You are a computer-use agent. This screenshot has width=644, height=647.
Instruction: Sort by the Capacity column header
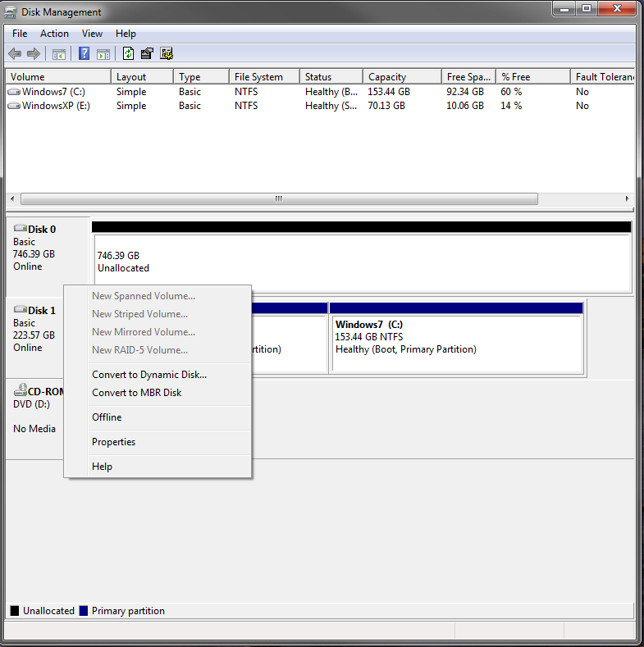403,77
